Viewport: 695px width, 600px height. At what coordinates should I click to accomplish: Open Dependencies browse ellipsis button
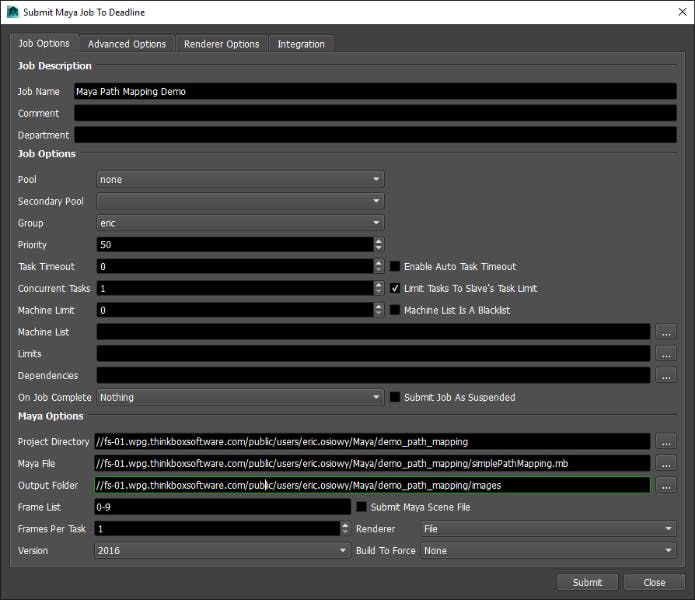pyautogui.click(x=666, y=375)
